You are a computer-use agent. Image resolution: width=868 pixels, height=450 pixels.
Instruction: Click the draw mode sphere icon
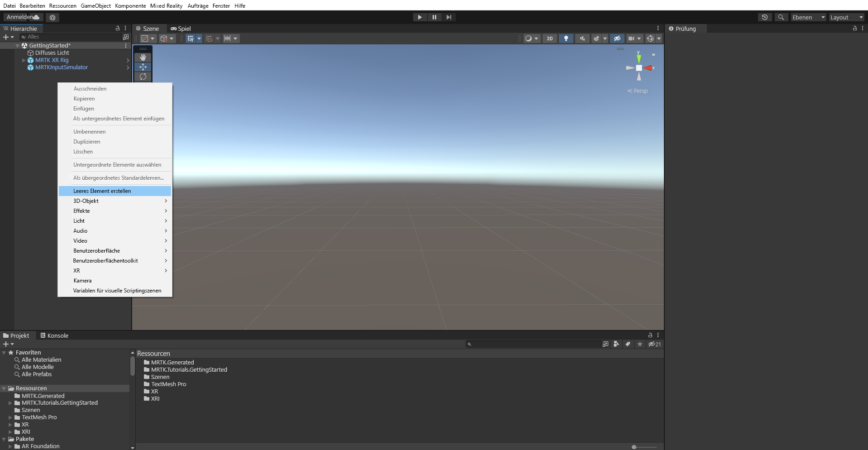[x=528, y=38]
